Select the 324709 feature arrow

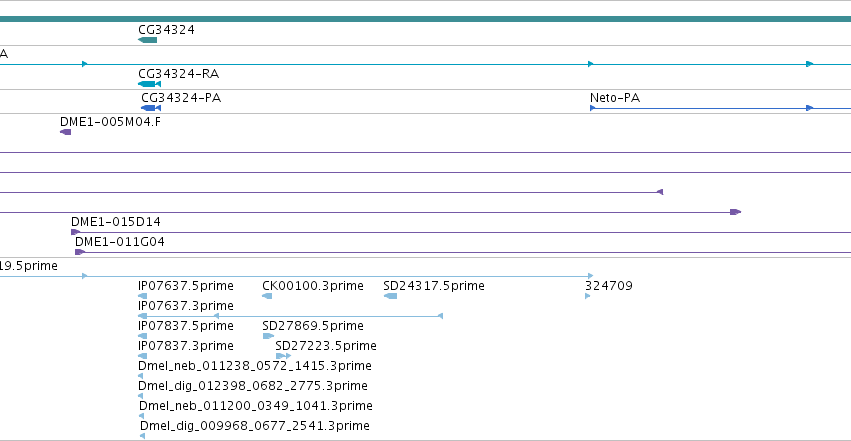click(588, 296)
